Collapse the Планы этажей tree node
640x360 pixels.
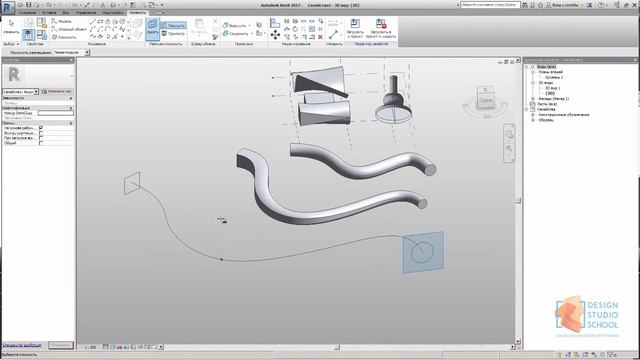click(x=533, y=72)
